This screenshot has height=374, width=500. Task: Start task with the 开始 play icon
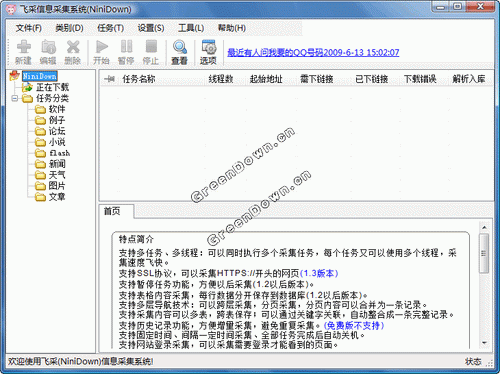[x=101, y=47]
